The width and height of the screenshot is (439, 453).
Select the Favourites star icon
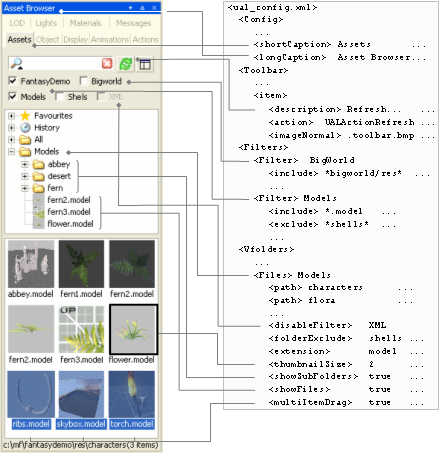click(25, 116)
